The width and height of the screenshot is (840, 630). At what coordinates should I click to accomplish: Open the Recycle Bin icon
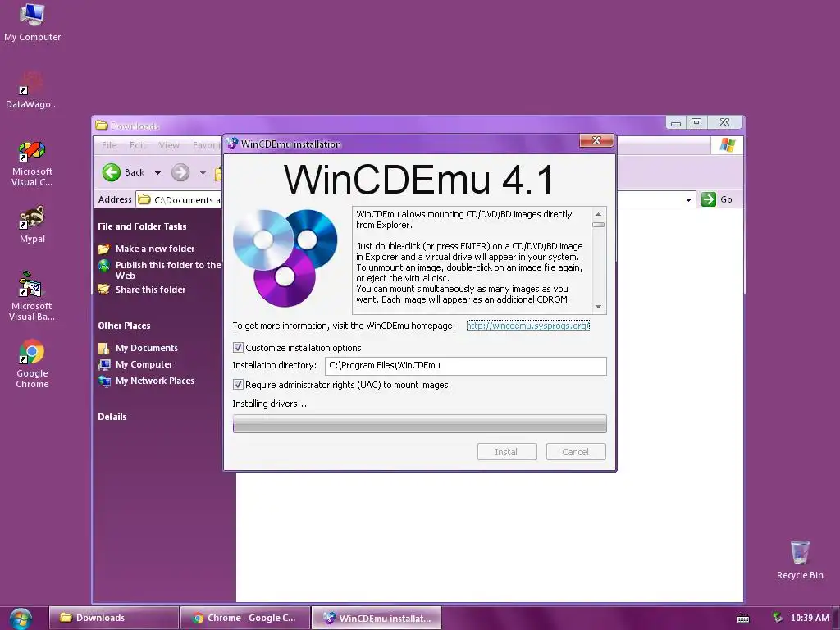coord(800,559)
